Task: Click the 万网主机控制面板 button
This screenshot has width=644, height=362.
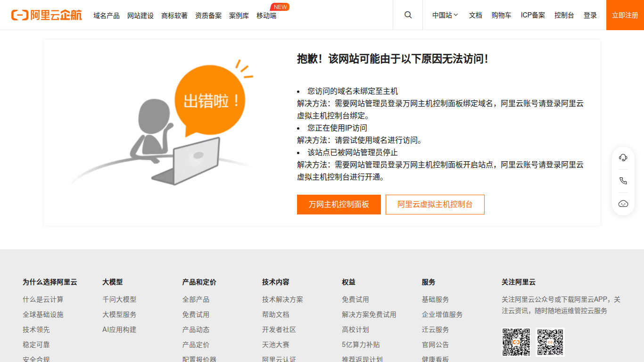Action: tap(339, 205)
